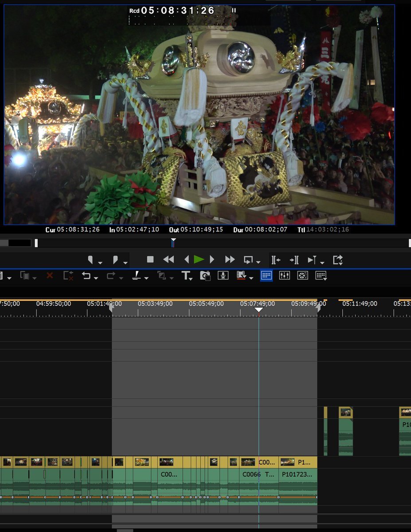The height and width of the screenshot is (532, 411).
Task: Toggle the audio mixer panel
Action: tap(285, 276)
